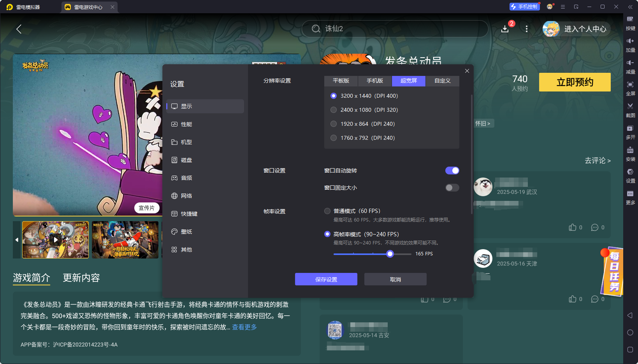Viewport: 638px width, 364px height.
Task: Switch to the 更新内容 tab
Action: [81, 278]
